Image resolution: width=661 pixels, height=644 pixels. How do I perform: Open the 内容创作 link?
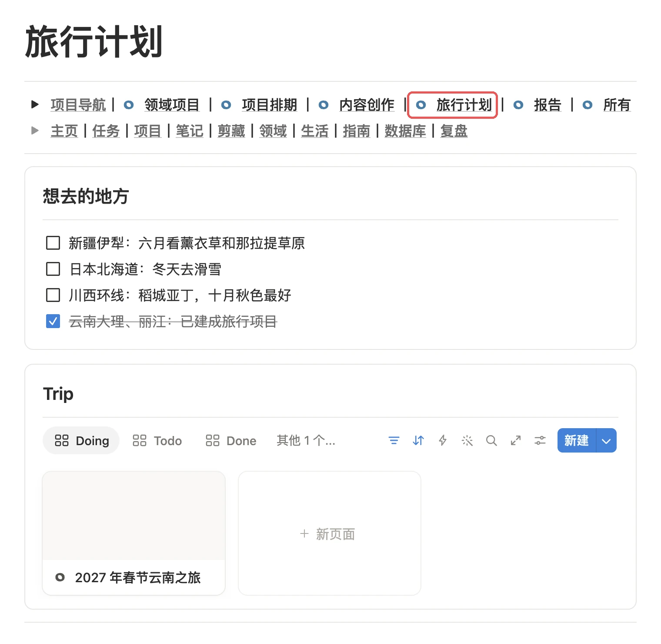coord(367,105)
